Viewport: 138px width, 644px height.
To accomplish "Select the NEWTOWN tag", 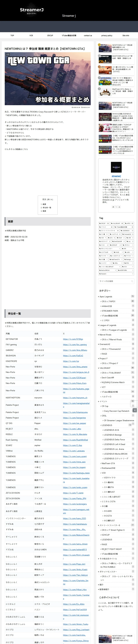I will click(x=126, y=270).
